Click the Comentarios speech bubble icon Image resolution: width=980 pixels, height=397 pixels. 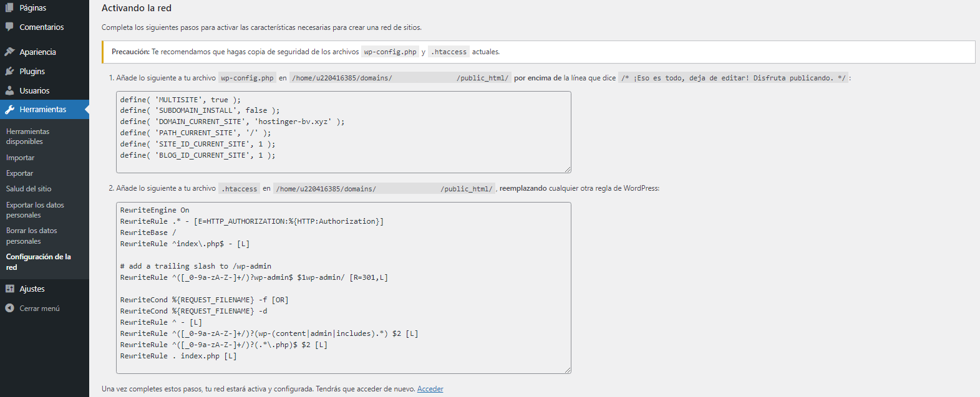pos(9,27)
